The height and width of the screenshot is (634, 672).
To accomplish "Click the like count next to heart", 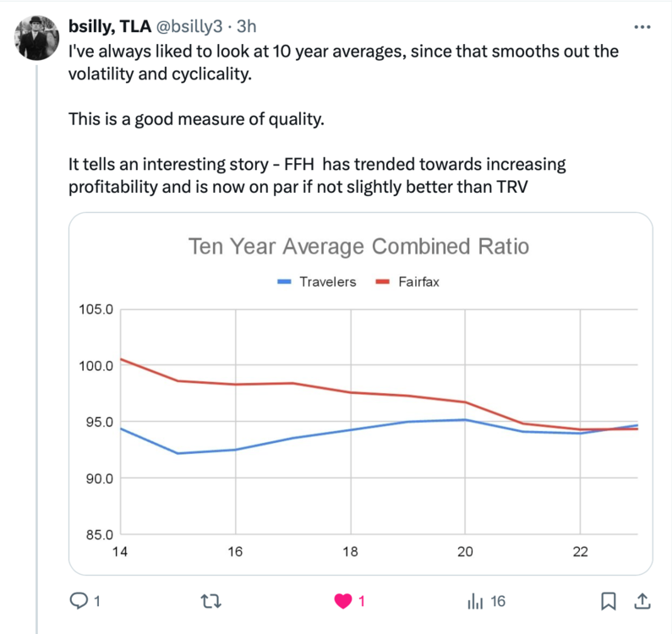I will [x=361, y=601].
